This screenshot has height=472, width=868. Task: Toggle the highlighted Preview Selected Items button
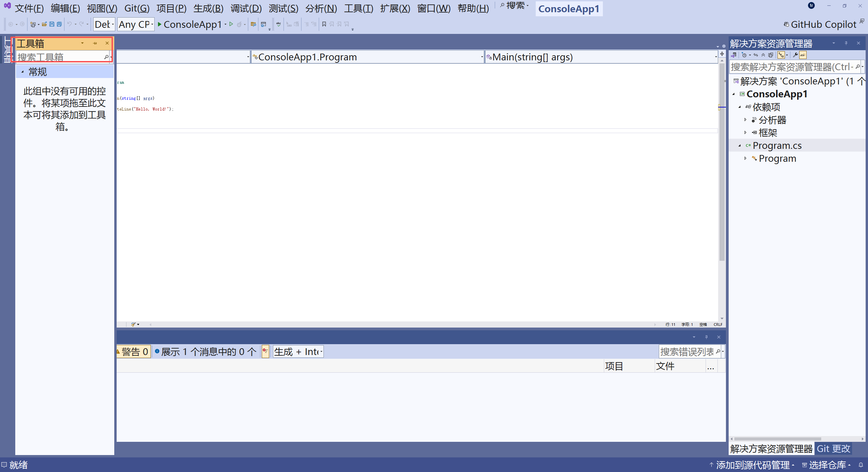803,55
